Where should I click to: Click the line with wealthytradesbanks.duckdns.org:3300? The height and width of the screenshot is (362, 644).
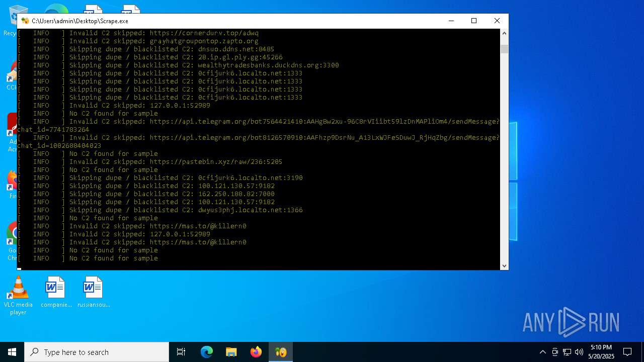[178, 65]
